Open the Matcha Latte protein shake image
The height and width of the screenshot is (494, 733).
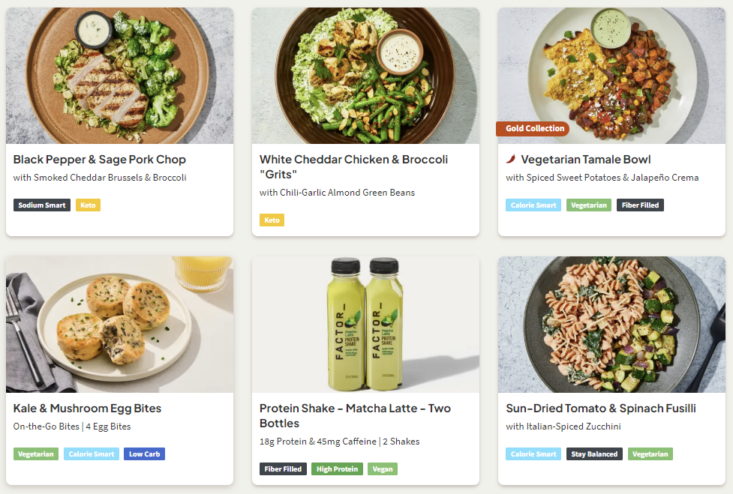(x=365, y=324)
